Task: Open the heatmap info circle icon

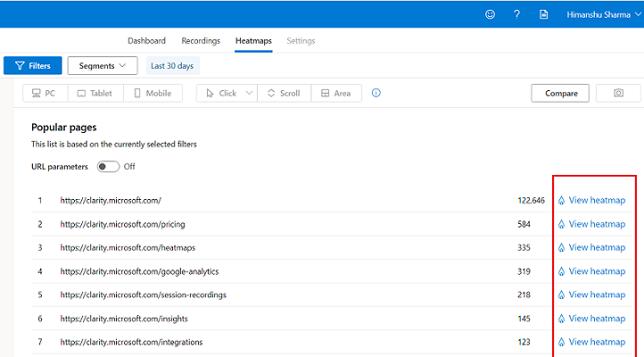Action: coord(376,93)
